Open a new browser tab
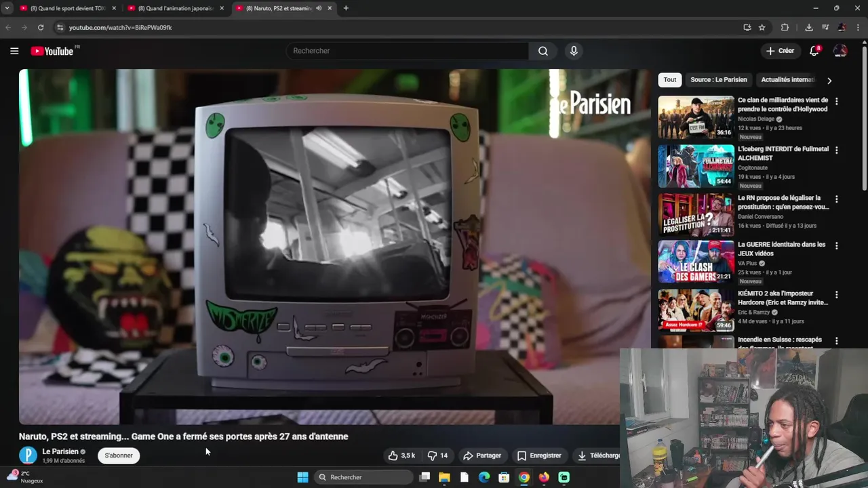The height and width of the screenshot is (488, 868). click(x=346, y=8)
